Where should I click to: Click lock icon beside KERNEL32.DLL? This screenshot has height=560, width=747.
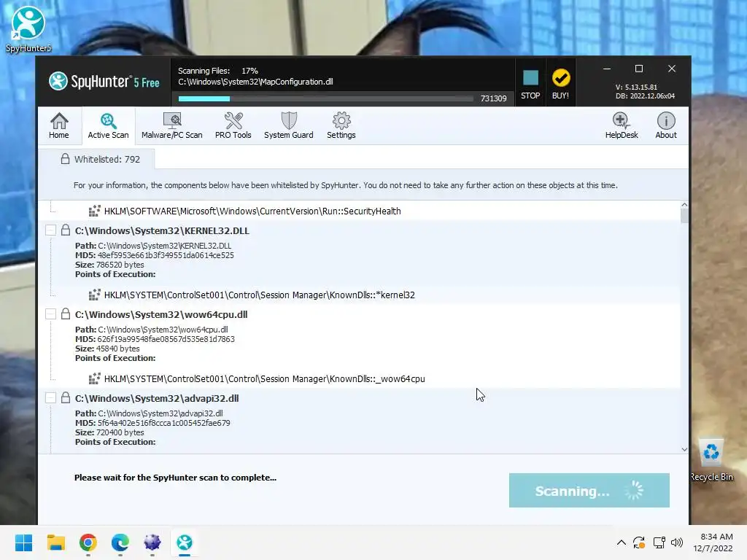66,230
